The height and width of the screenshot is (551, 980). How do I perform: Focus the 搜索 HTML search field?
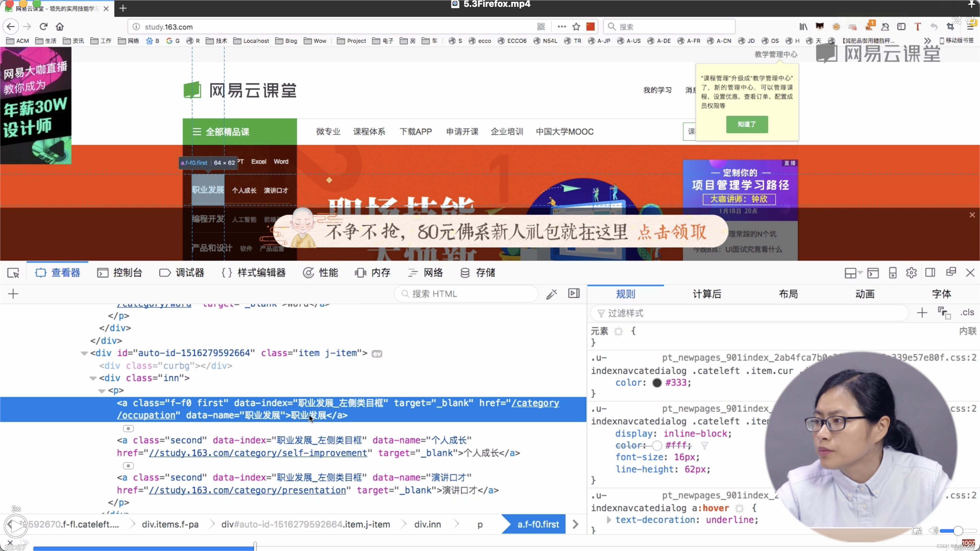click(x=466, y=294)
